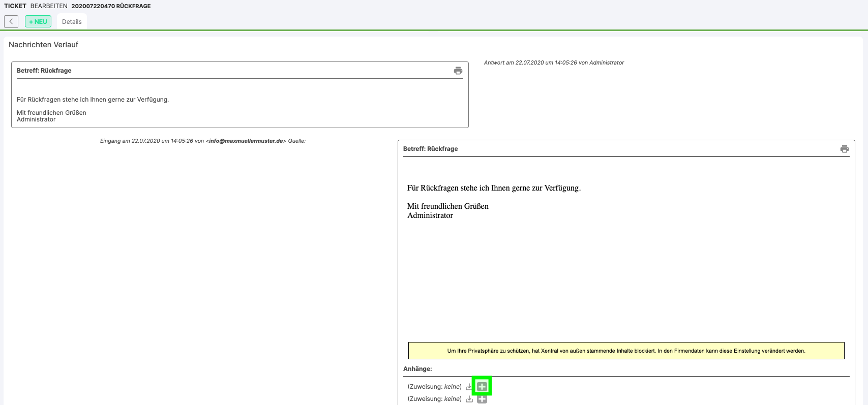
Task: Print the Administrator reply message
Action: (458, 71)
